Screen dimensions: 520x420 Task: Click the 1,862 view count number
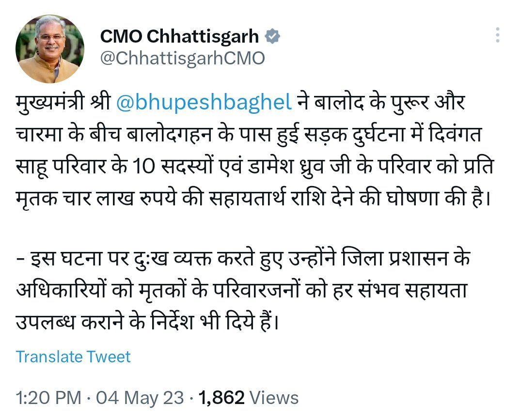[221, 398]
